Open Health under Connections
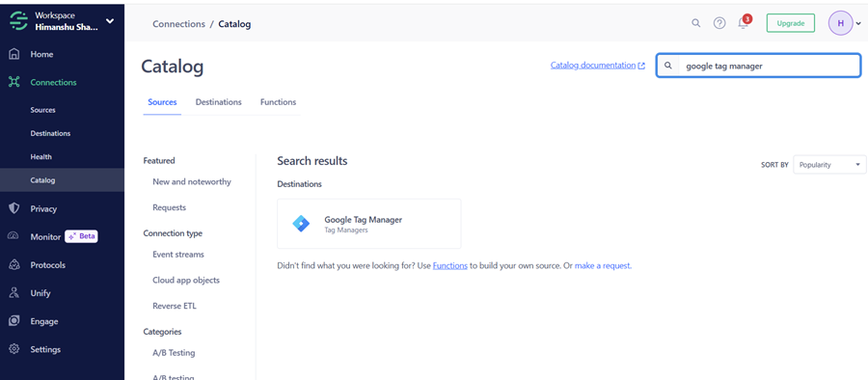 [x=41, y=157]
